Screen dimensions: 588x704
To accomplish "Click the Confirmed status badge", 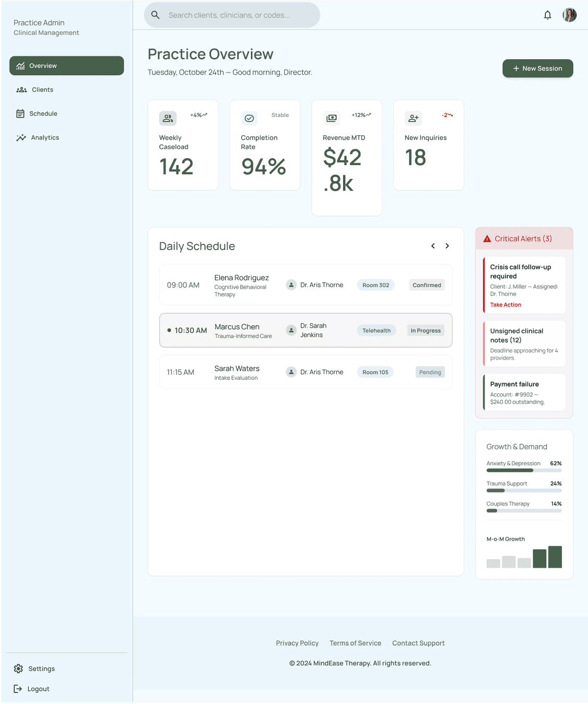I will (x=427, y=285).
